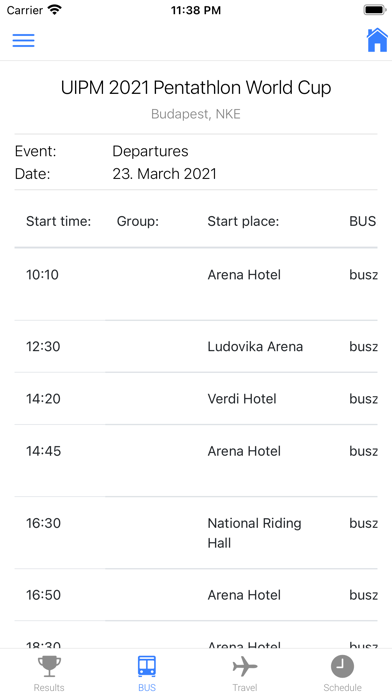Tap the BUS column header
The image size is (392, 696).
pyautogui.click(x=363, y=221)
